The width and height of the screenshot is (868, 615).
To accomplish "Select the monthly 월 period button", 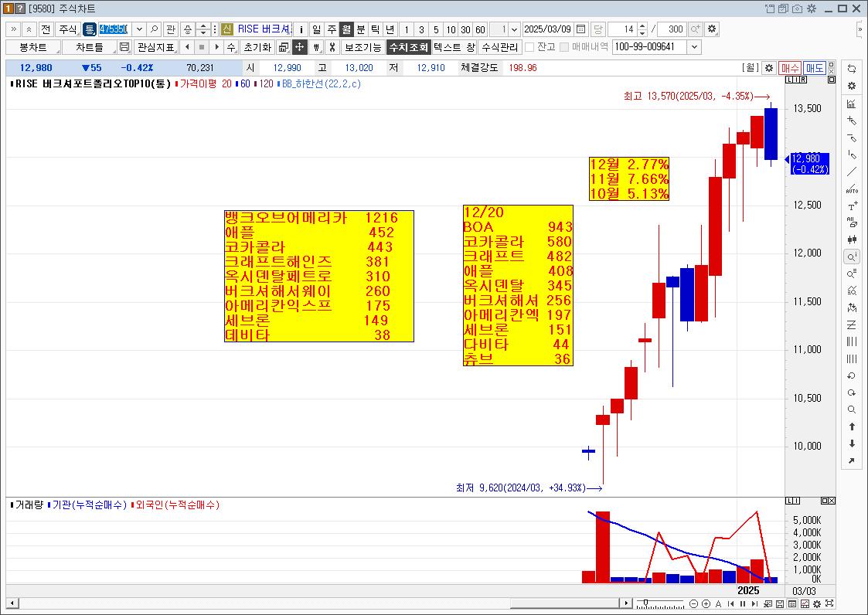I will point(346,29).
